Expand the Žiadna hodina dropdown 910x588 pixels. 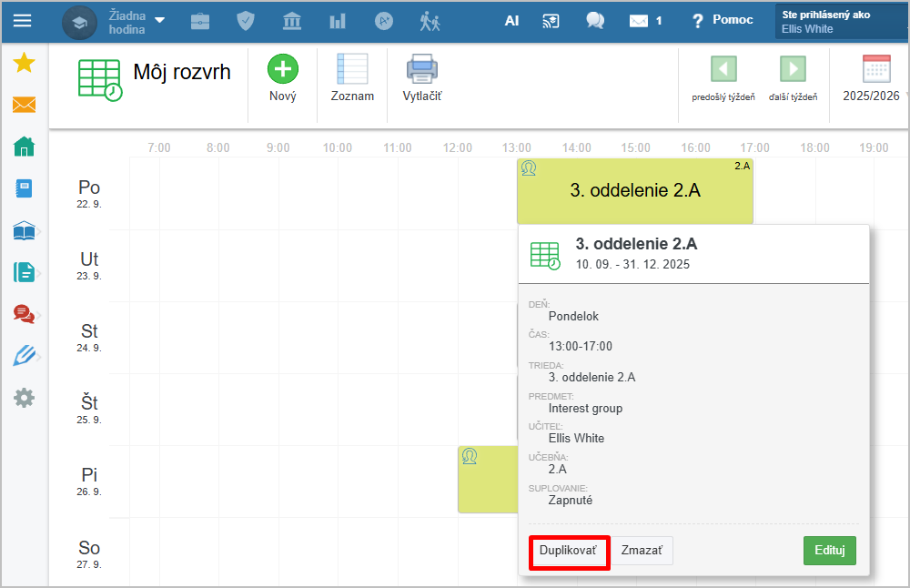point(136,21)
